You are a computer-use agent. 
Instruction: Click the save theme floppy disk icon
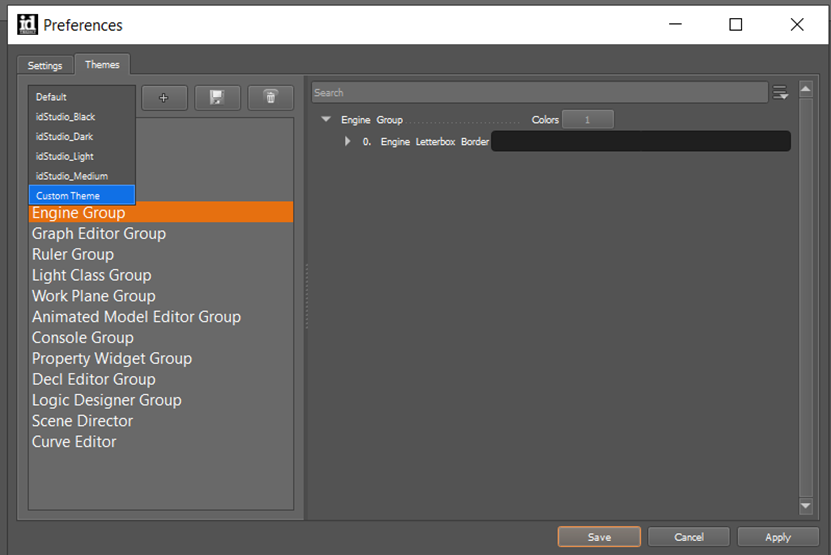point(217,98)
